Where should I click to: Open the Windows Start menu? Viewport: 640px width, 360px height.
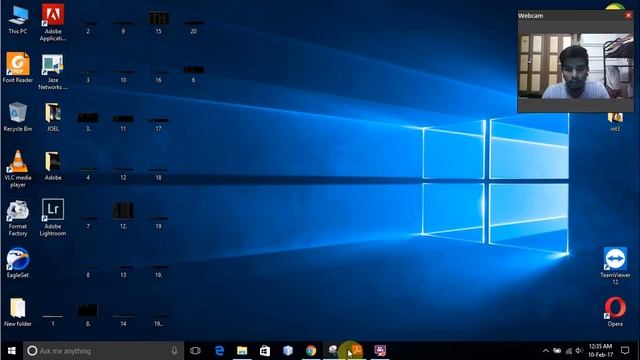tap(11, 351)
